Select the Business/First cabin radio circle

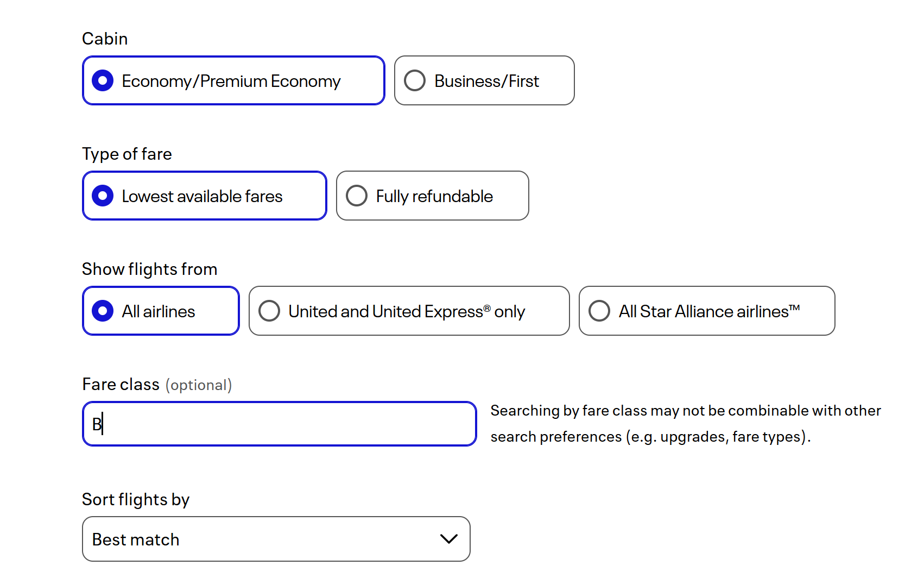click(415, 80)
